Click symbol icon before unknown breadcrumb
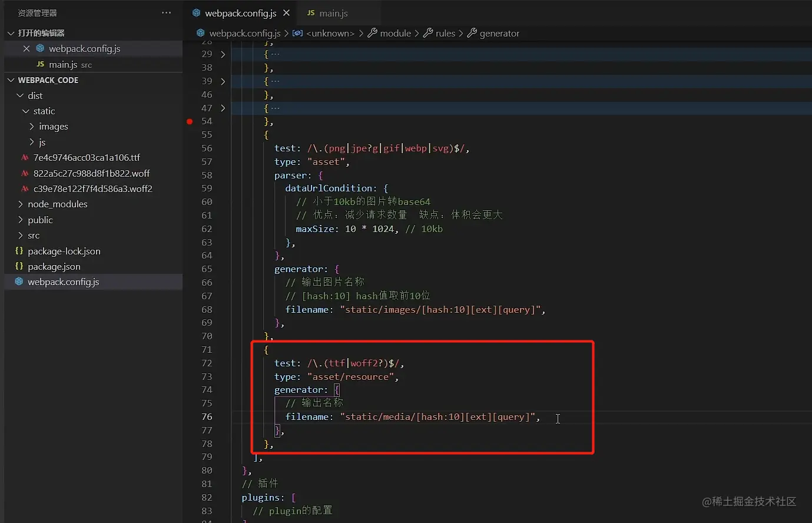The height and width of the screenshot is (523, 812). tap(298, 33)
